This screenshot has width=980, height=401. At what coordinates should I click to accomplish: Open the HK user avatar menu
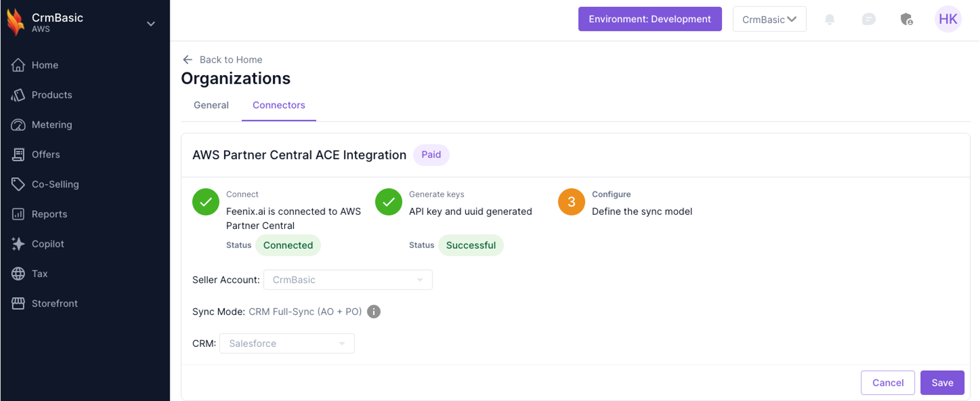pyautogui.click(x=948, y=19)
